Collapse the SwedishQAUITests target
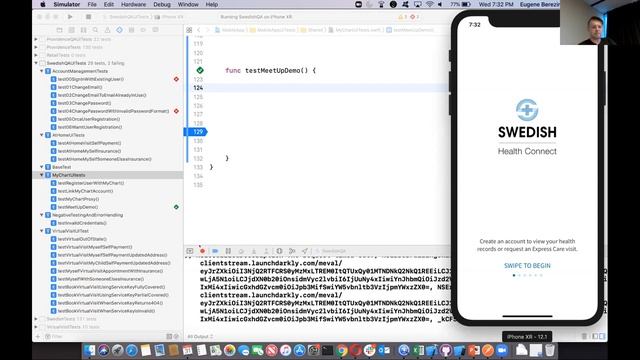 pos(36,63)
